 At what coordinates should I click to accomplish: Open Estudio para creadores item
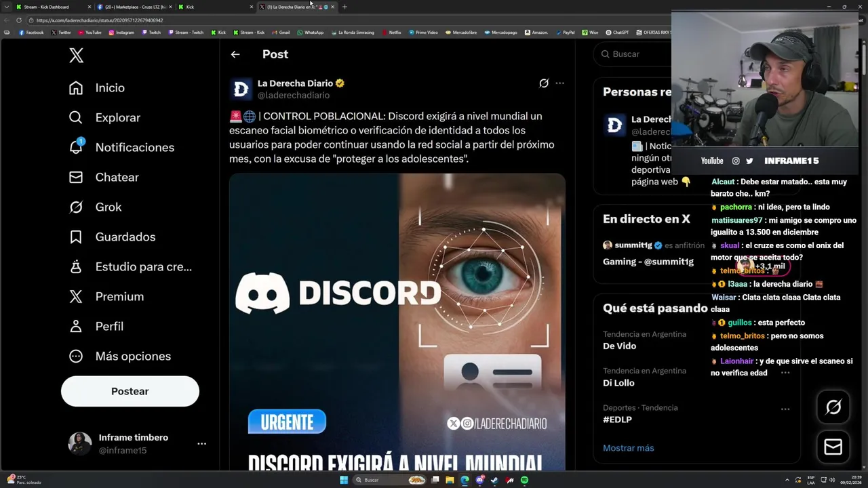click(130, 267)
